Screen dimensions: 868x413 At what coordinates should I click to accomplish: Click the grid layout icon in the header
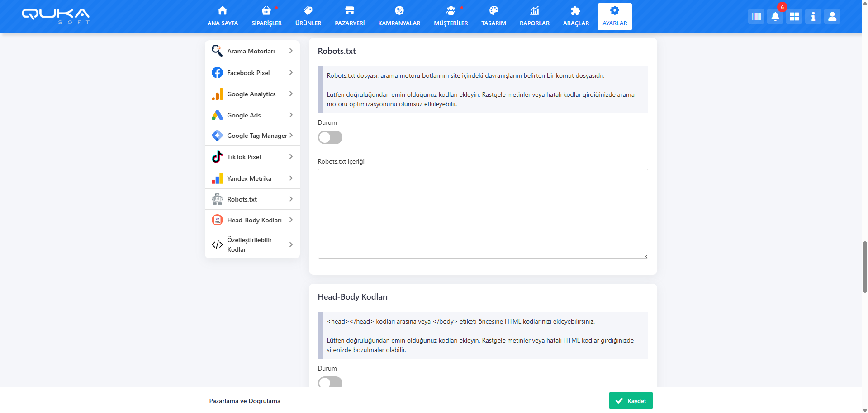794,17
